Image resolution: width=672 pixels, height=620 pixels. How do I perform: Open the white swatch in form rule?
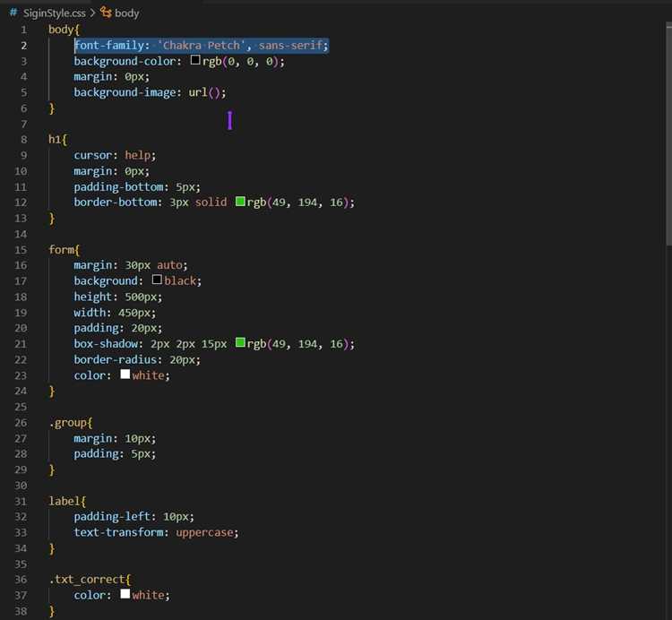pyautogui.click(x=125, y=374)
